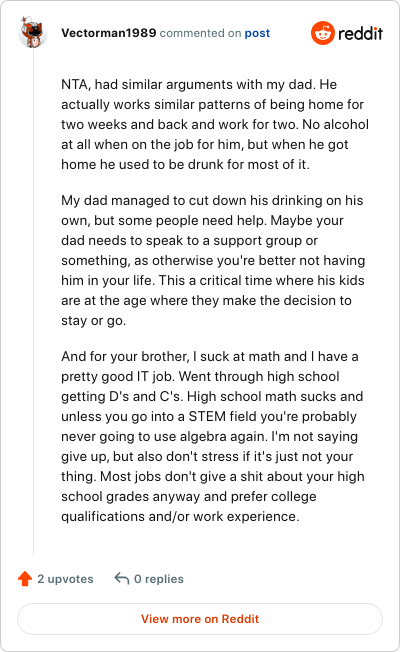Screen dimensions: 400x652
Task: Click the "reddit" wordmark text
Action: coord(360,33)
